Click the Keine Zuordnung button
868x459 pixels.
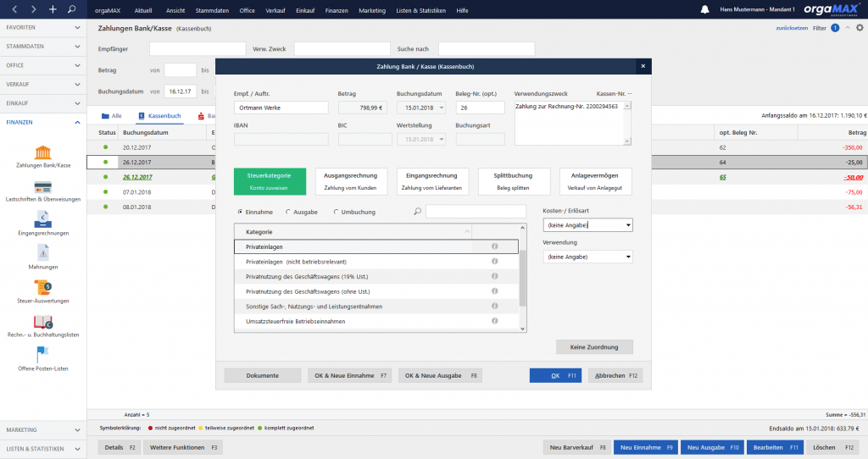tap(594, 346)
